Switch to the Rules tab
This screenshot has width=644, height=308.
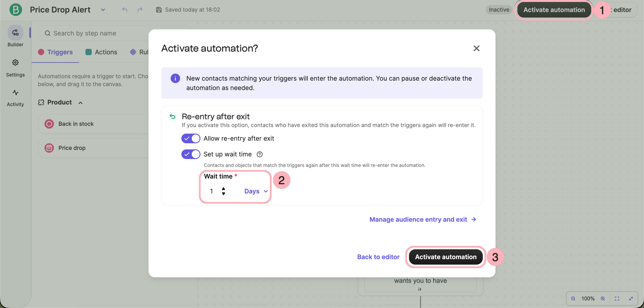point(139,52)
